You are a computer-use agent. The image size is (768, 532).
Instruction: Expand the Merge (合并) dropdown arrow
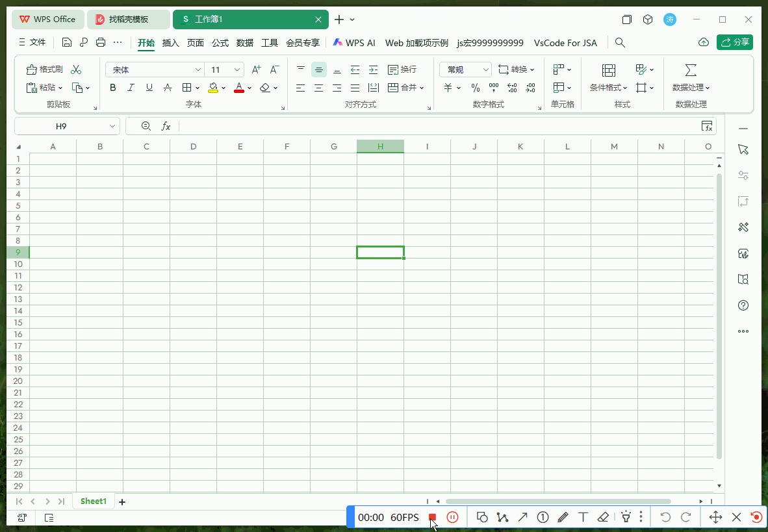point(422,88)
